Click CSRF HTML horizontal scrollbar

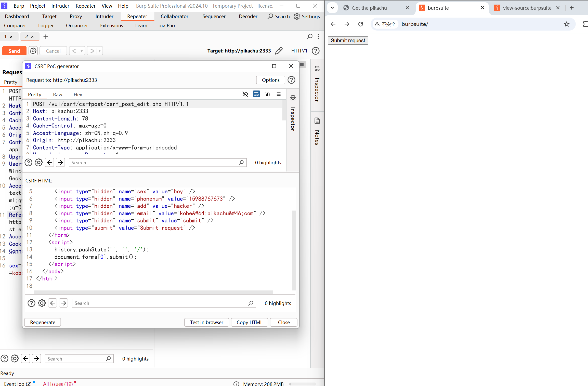(153, 292)
